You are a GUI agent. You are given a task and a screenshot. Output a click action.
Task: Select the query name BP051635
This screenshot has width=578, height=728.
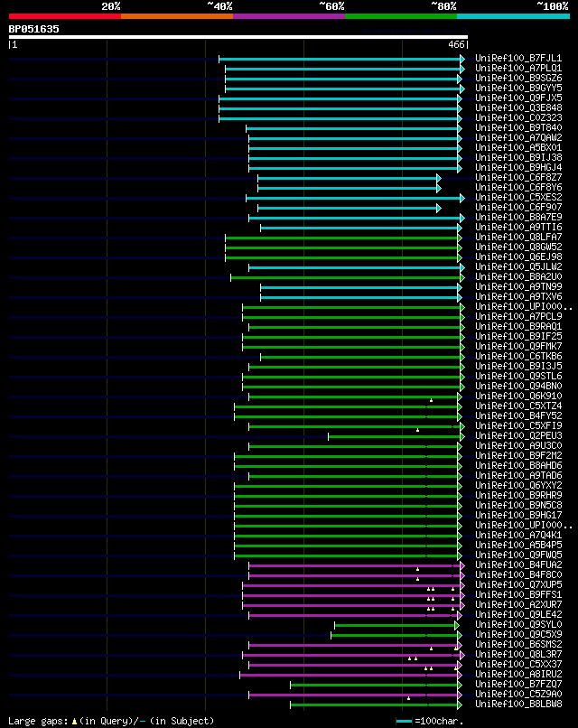click(34, 29)
